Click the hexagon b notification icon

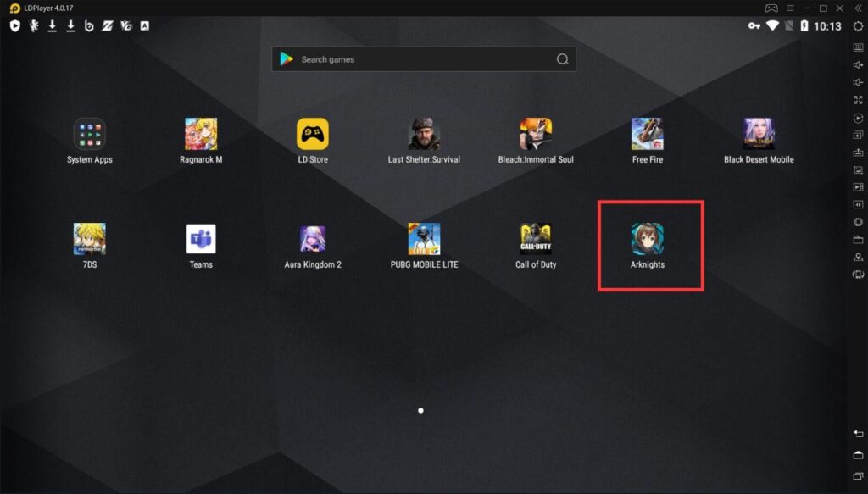pos(89,26)
